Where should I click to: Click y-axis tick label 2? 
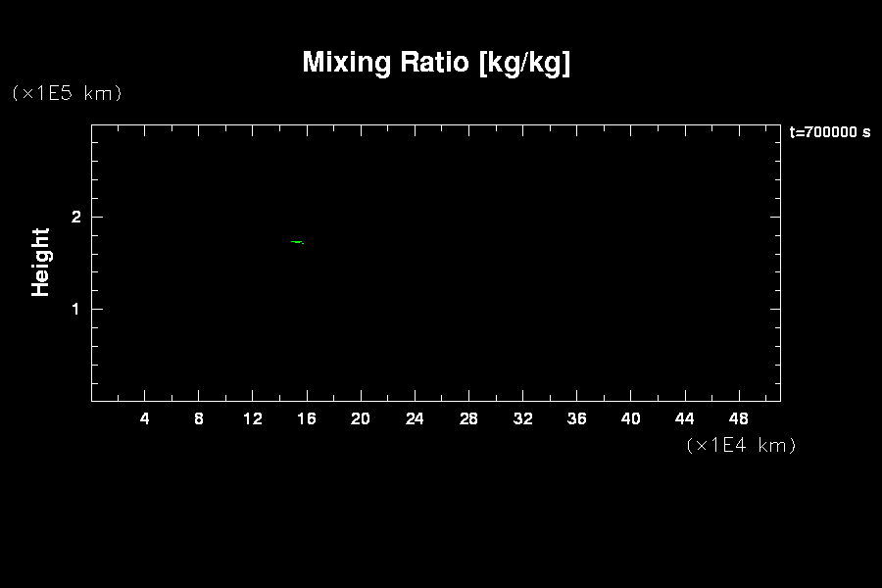(x=75, y=217)
